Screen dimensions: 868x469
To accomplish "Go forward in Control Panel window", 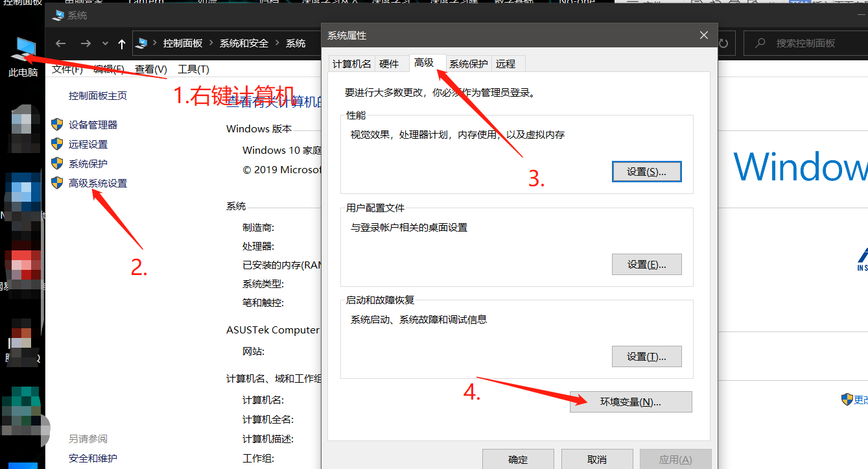I will [86, 43].
